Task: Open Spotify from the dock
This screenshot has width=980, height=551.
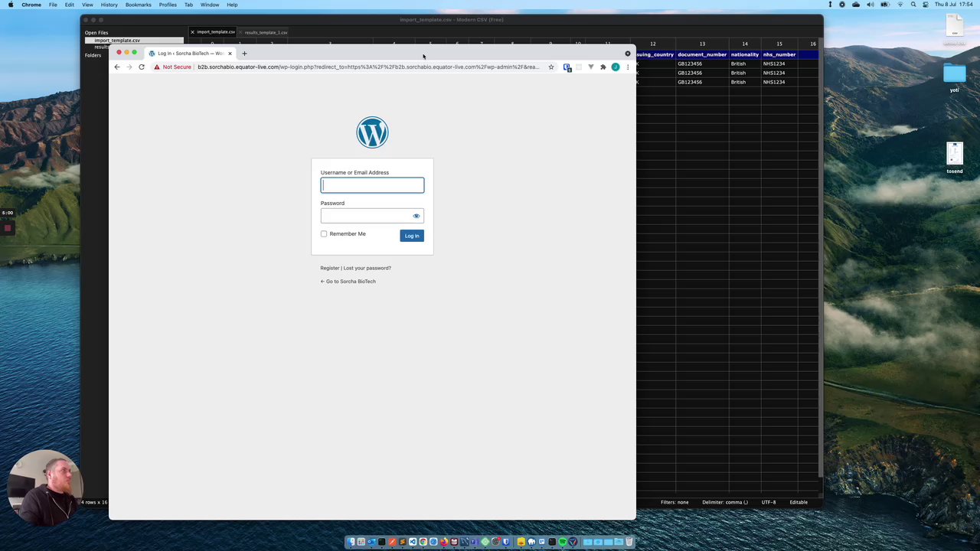Action: [x=562, y=542]
